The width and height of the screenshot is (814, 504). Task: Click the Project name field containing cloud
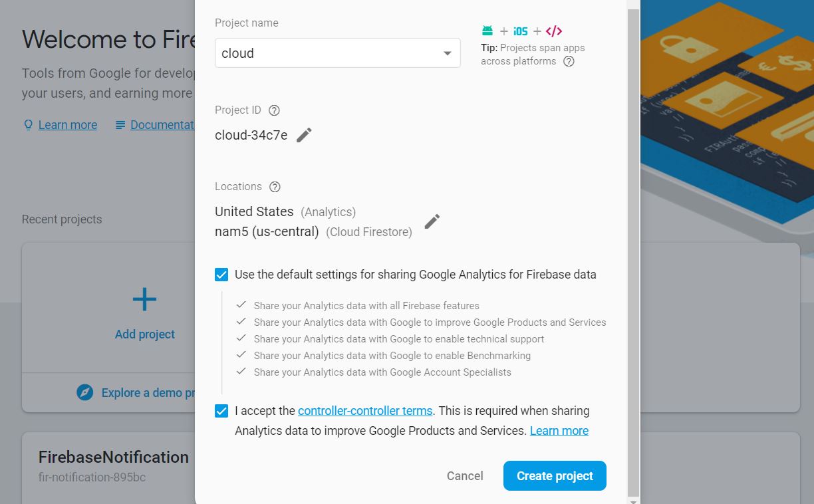pos(326,53)
